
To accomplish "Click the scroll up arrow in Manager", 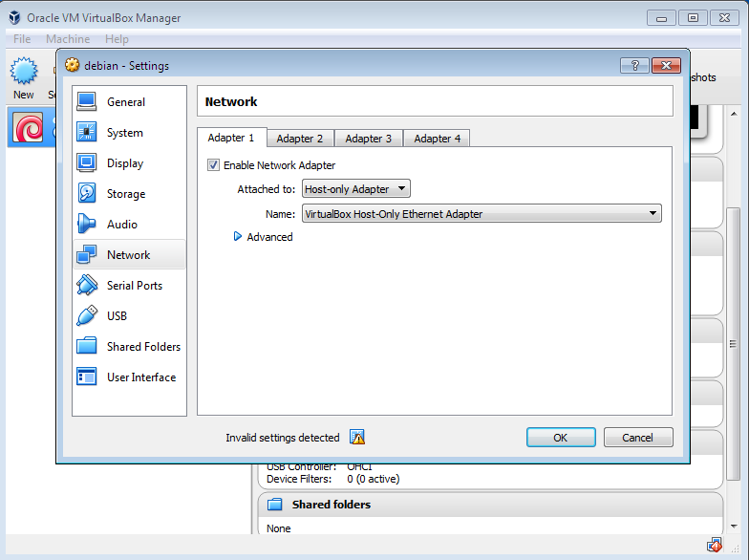I will coord(734,114).
